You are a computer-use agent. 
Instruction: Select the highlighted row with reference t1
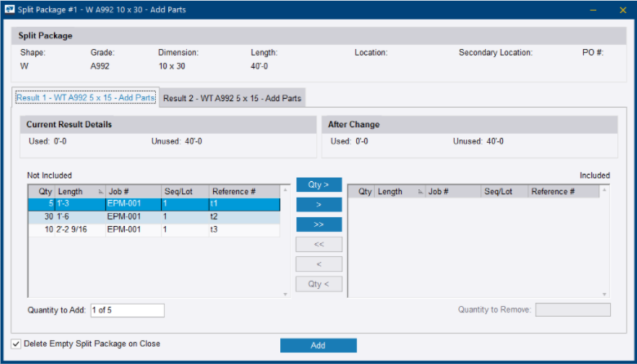coord(154,204)
